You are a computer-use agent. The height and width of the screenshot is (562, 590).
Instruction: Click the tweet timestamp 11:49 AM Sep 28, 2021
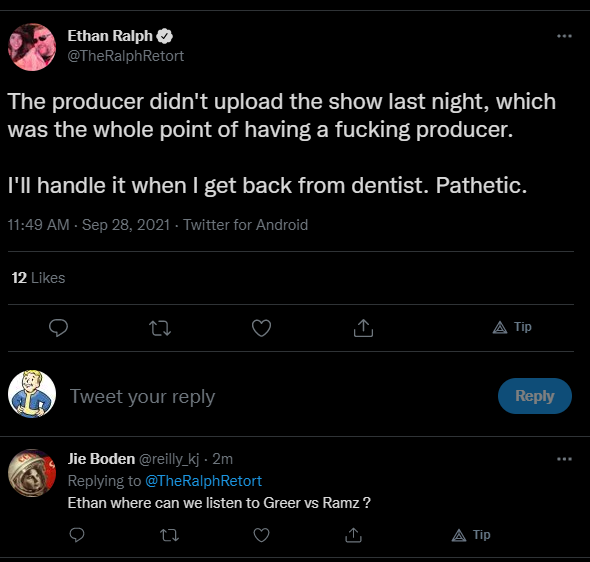click(x=89, y=225)
